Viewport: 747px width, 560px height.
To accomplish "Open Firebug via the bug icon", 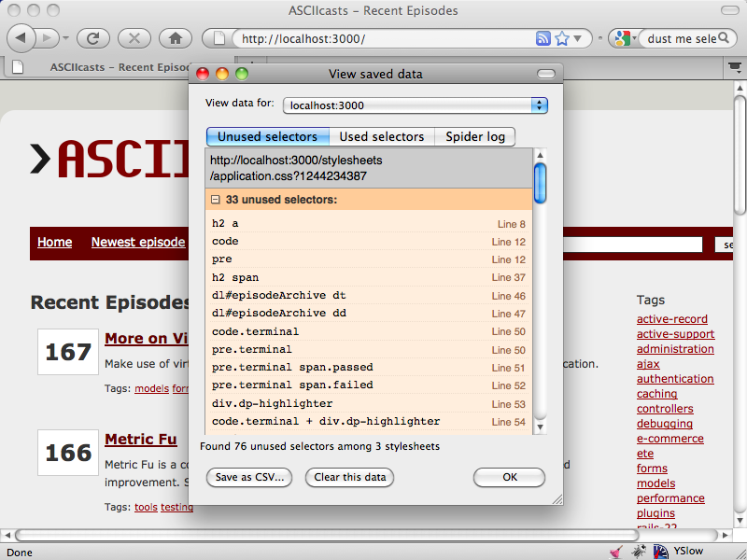I will click(639, 552).
